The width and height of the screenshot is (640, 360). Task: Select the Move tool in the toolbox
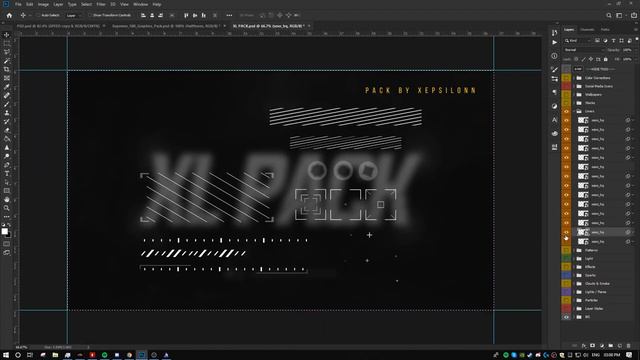(7, 35)
